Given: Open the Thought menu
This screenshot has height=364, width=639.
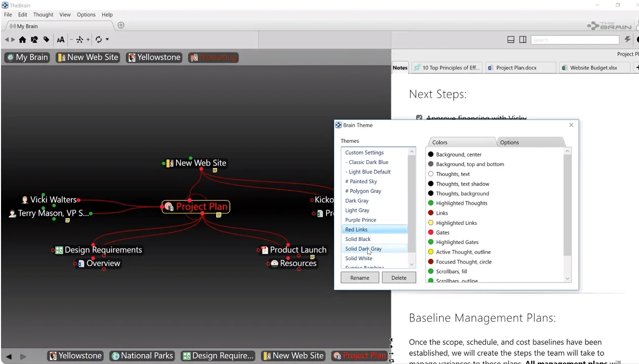Looking at the screenshot, I should click(x=43, y=15).
